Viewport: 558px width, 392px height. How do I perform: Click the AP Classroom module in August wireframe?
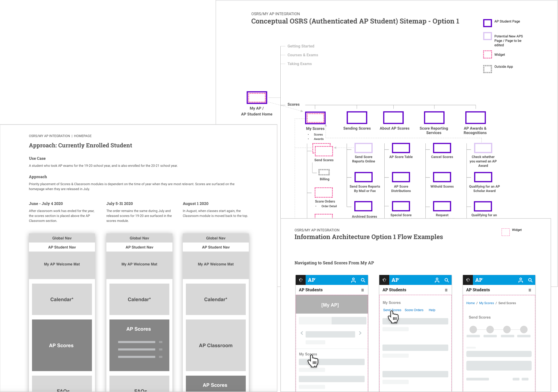tap(216, 345)
